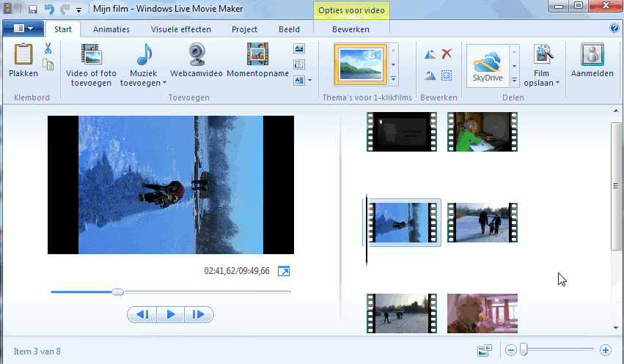Rotate the clip right
The height and width of the screenshot is (364, 624).
pyautogui.click(x=430, y=75)
